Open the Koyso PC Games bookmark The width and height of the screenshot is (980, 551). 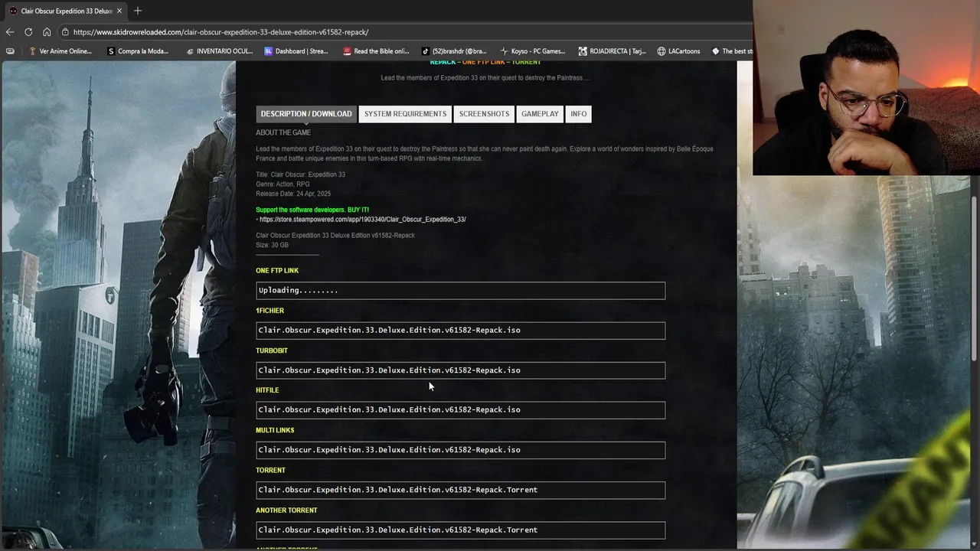533,51
